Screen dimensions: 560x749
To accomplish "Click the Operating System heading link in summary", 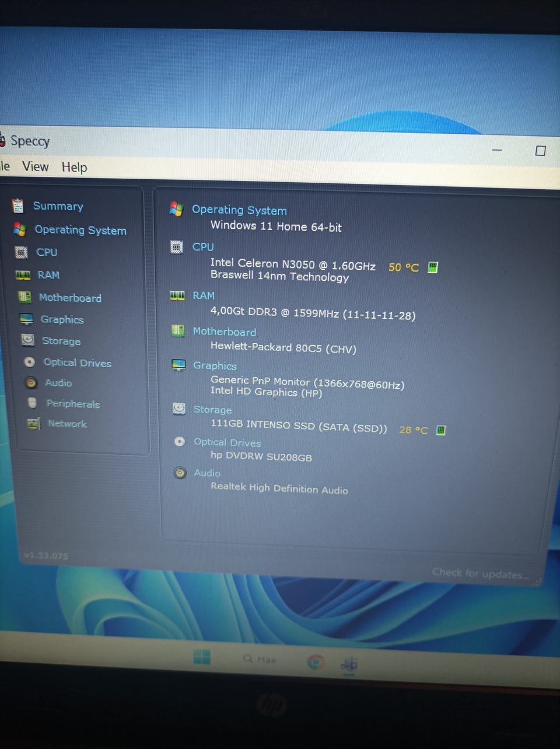I will 239,210.
